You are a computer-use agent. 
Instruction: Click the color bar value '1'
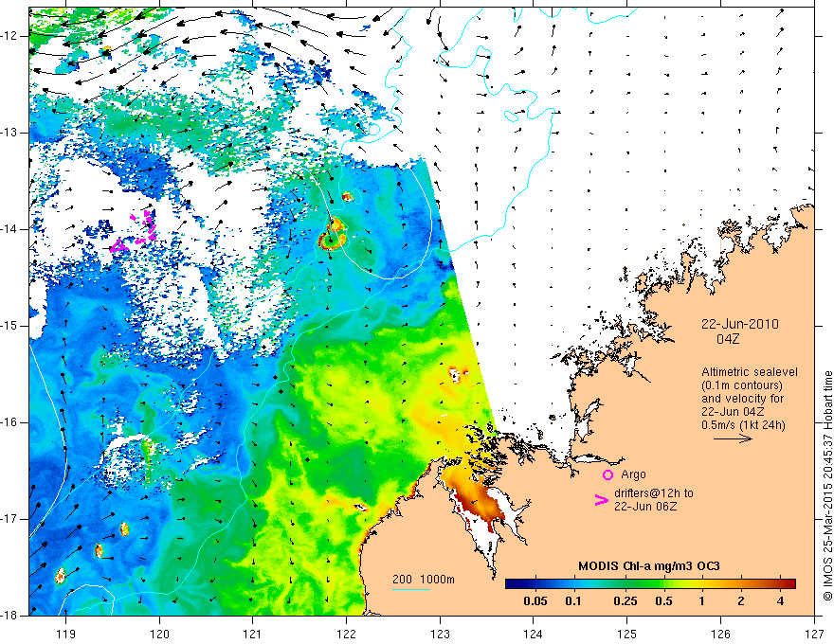(702, 601)
